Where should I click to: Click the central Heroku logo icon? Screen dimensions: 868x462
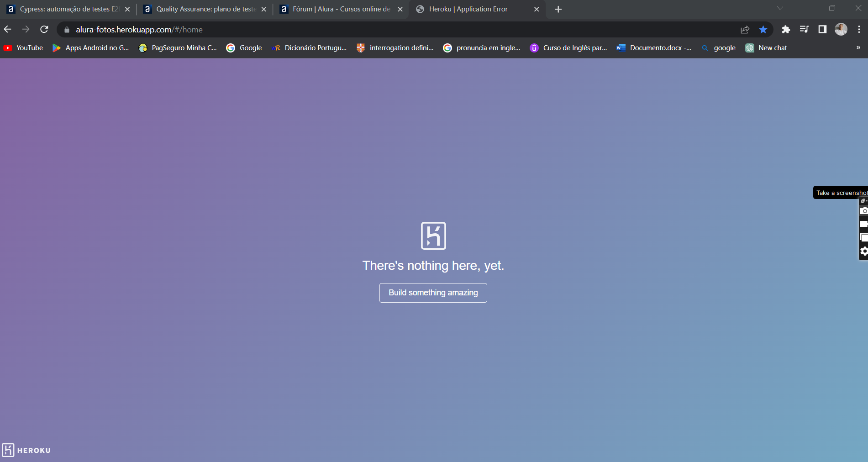[433, 236]
